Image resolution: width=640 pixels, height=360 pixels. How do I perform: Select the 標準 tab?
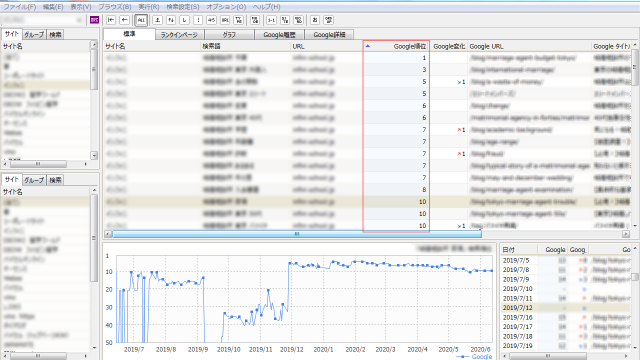(x=129, y=34)
